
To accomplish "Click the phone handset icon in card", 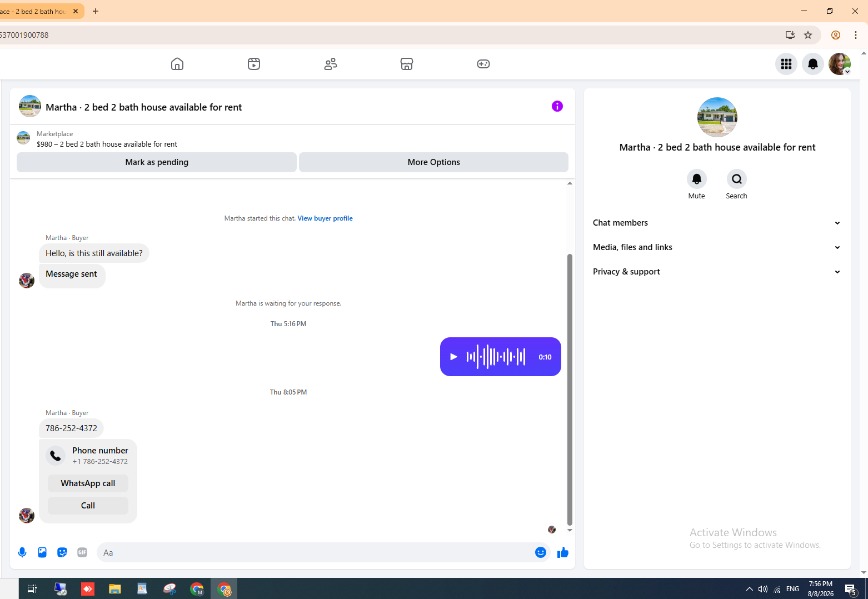I will point(56,456).
